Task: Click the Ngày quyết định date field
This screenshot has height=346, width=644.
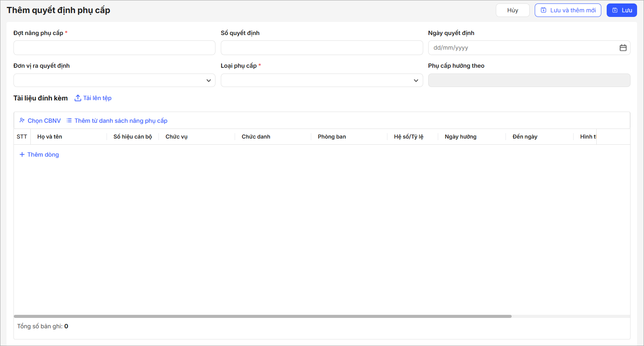Action: coord(523,48)
